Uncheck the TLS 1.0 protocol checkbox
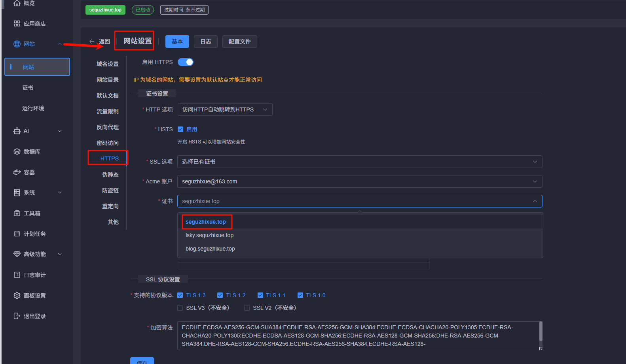 point(300,295)
